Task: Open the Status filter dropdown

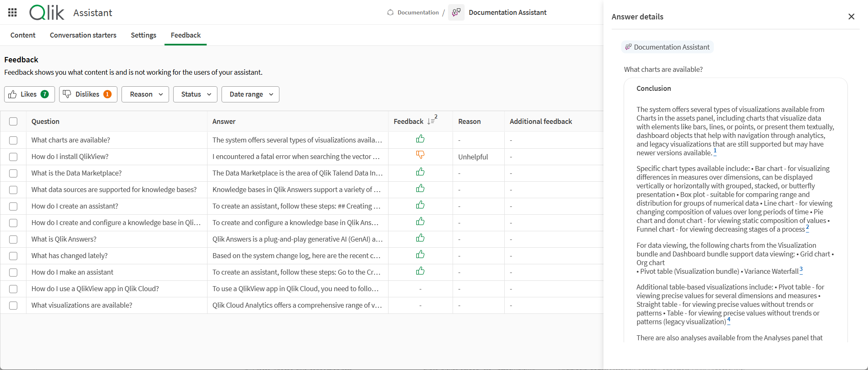Action: click(195, 94)
